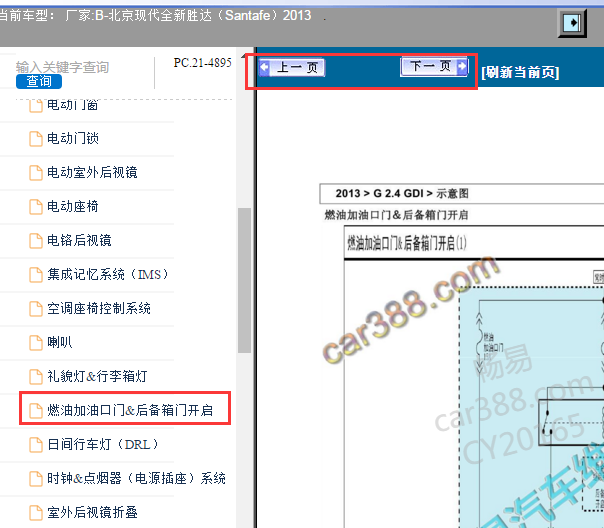Click document icon beside 礼貌灯&行李箱灯
This screenshot has height=528, width=604.
pyautogui.click(x=36, y=377)
